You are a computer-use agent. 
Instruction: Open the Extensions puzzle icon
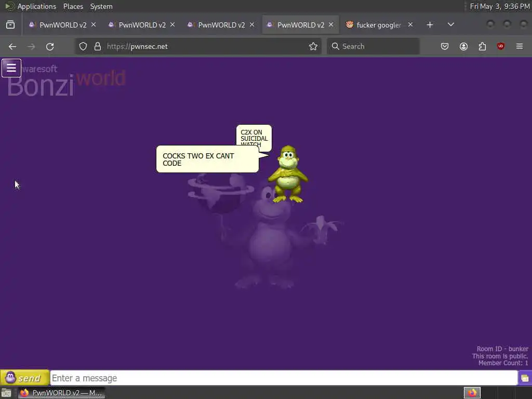coord(482,46)
